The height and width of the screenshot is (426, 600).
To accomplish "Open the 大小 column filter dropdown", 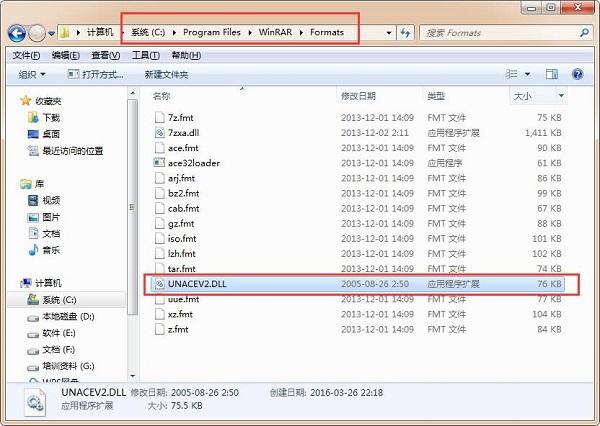I will click(561, 96).
